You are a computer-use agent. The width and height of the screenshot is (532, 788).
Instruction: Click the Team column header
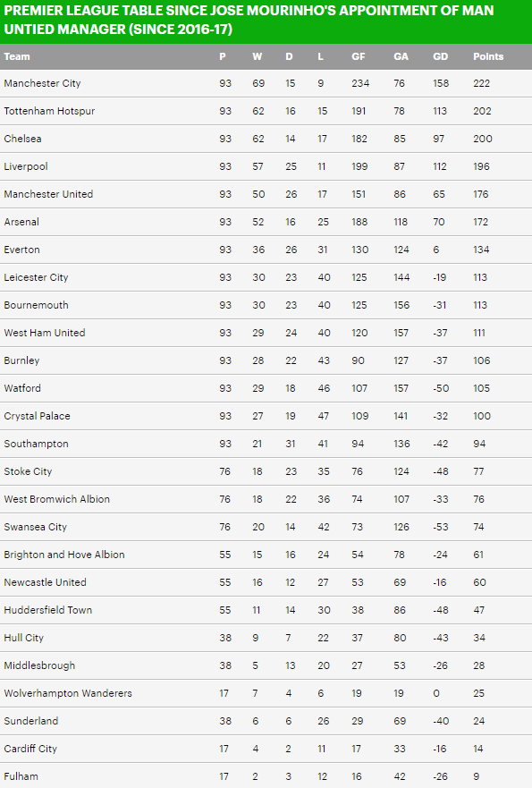pyautogui.click(x=17, y=56)
